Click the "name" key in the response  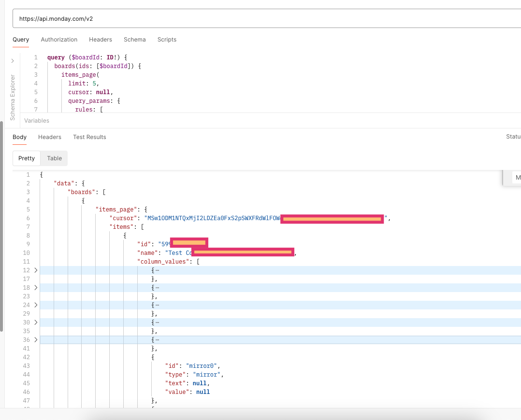(x=147, y=252)
